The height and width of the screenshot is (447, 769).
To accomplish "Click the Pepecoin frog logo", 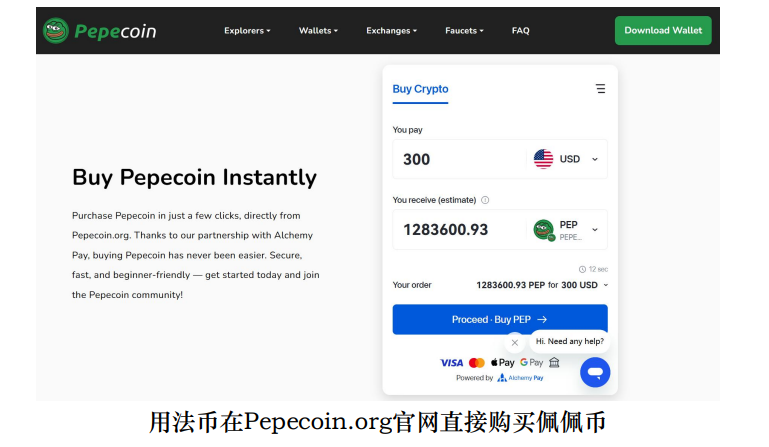I will (55, 30).
